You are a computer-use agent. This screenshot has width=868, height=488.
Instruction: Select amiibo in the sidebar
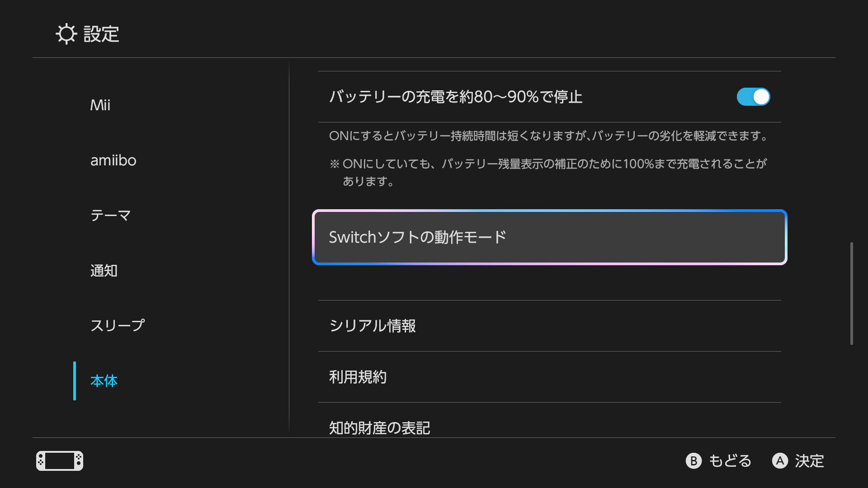(x=113, y=160)
